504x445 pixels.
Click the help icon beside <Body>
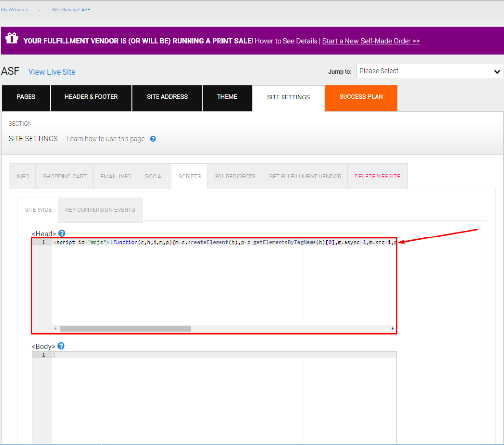pos(61,346)
